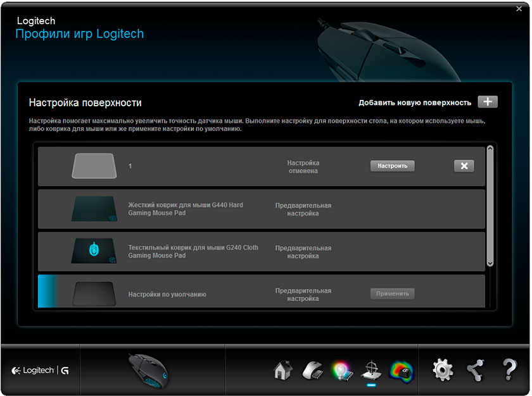The image size is (532, 396).
Task: Click 'Настроить' button for surface 1
Action: [x=392, y=166]
